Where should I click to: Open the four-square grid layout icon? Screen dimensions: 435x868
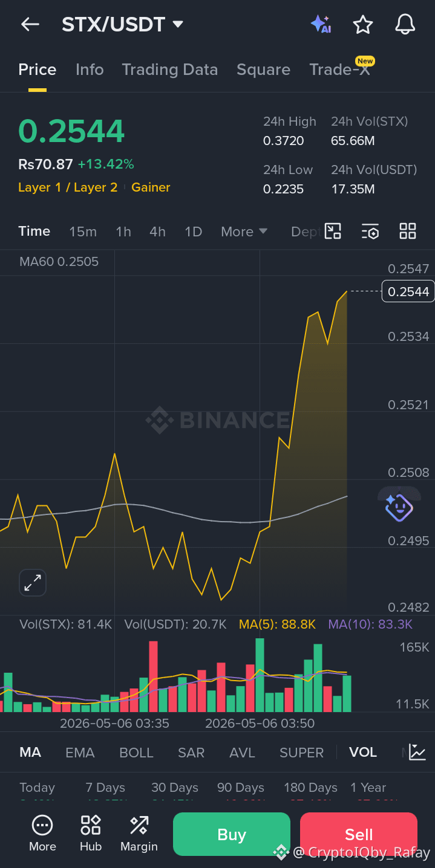408,231
